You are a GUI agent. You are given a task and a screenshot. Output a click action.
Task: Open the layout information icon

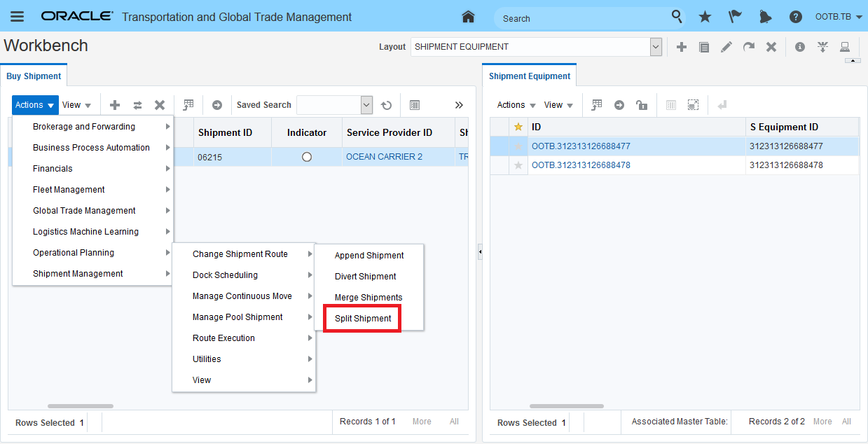[800, 47]
